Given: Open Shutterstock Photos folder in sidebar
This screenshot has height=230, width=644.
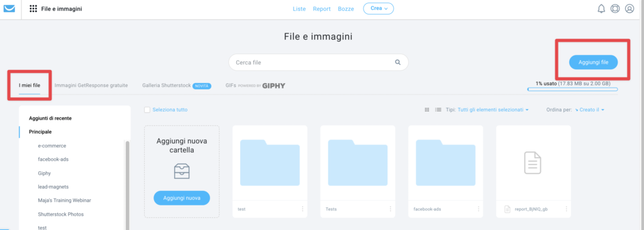Looking at the screenshot, I should pyautogui.click(x=61, y=214).
